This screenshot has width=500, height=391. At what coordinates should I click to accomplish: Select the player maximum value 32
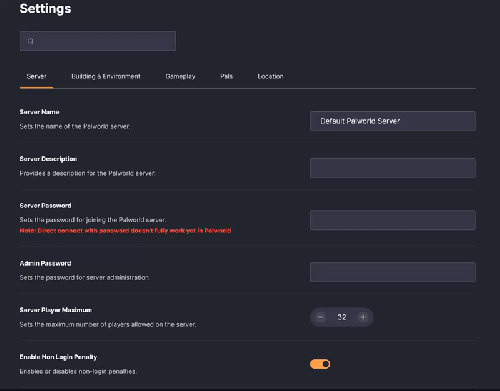(x=342, y=317)
